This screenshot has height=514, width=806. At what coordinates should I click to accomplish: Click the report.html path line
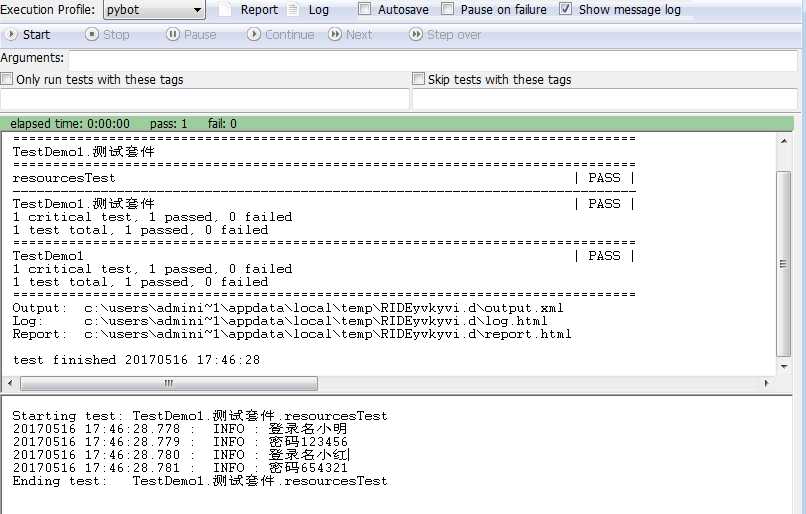[x=292, y=334]
